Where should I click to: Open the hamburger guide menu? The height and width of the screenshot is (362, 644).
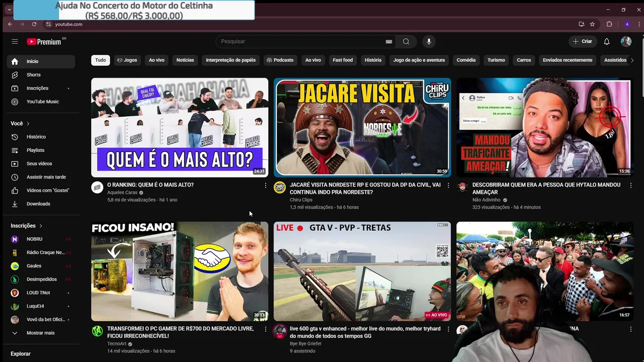(x=15, y=42)
